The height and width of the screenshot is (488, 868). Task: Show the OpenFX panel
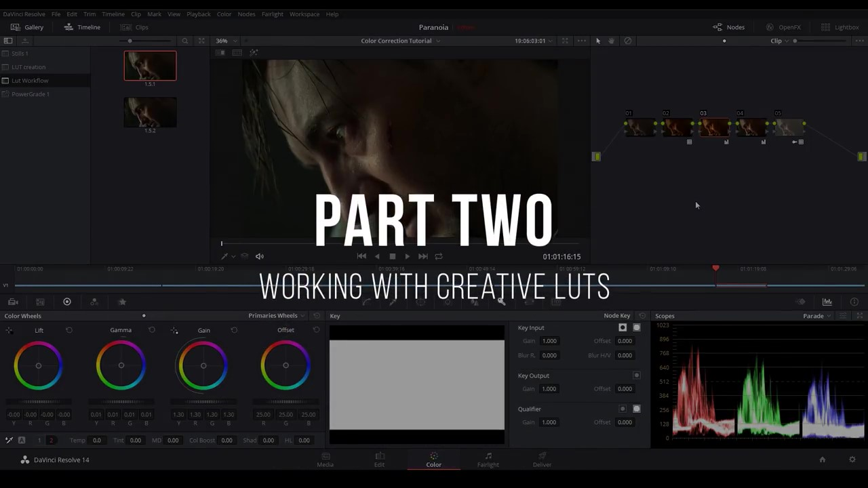pos(783,27)
